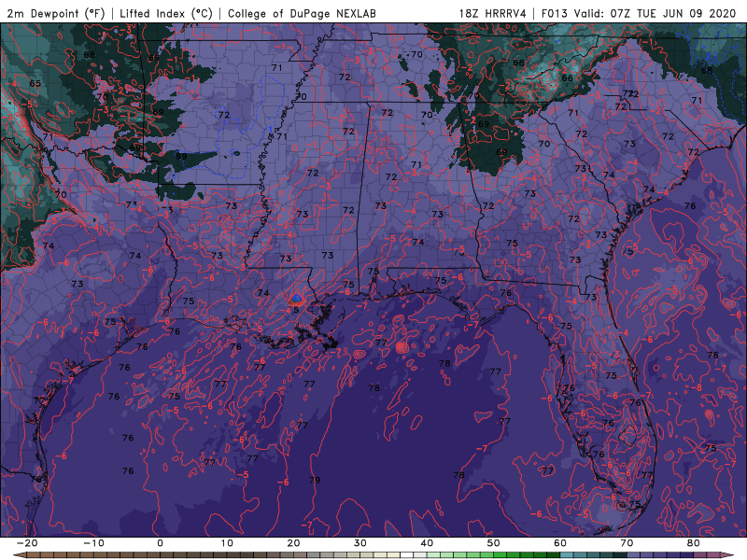
Task: Click the left arrow end of the color bar
Action: tap(19, 555)
